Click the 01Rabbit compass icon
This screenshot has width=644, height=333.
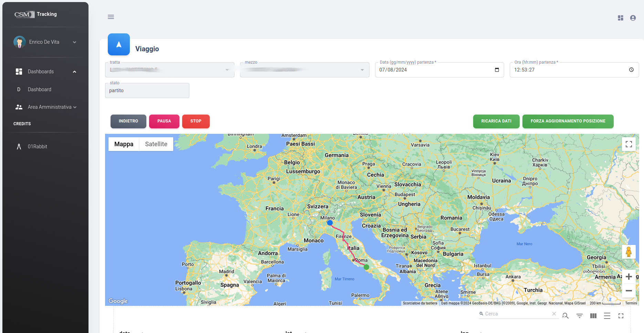pos(19,147)
